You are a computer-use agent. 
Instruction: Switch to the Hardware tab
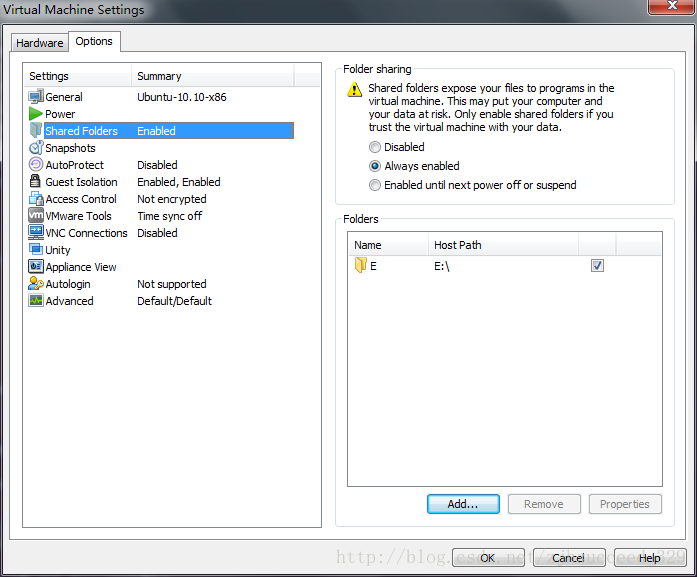tap(40, 43)
